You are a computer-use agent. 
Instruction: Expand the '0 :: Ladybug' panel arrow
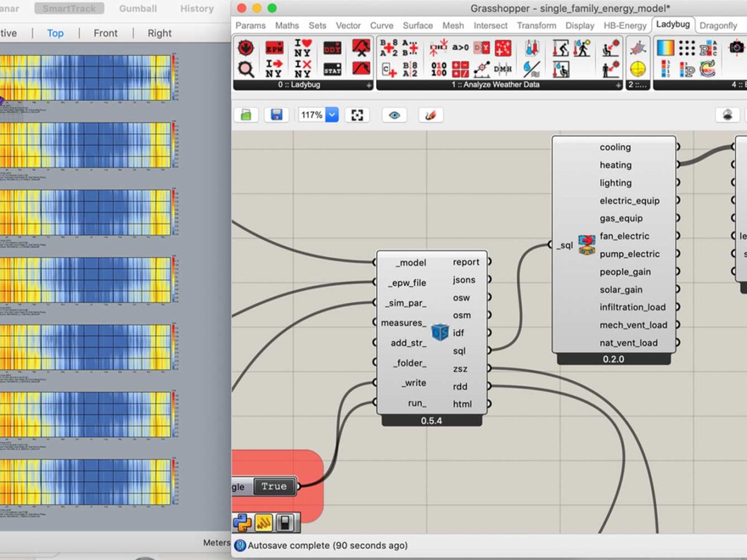tap(369, 85)
